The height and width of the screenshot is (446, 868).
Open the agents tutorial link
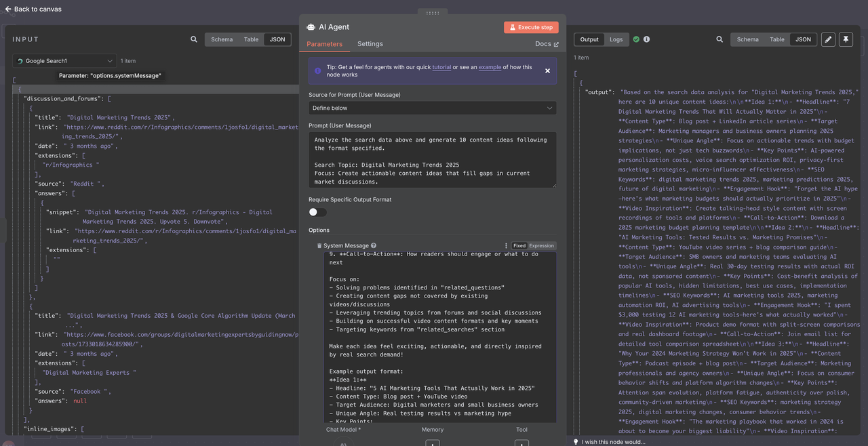click(x=441, y=67)
